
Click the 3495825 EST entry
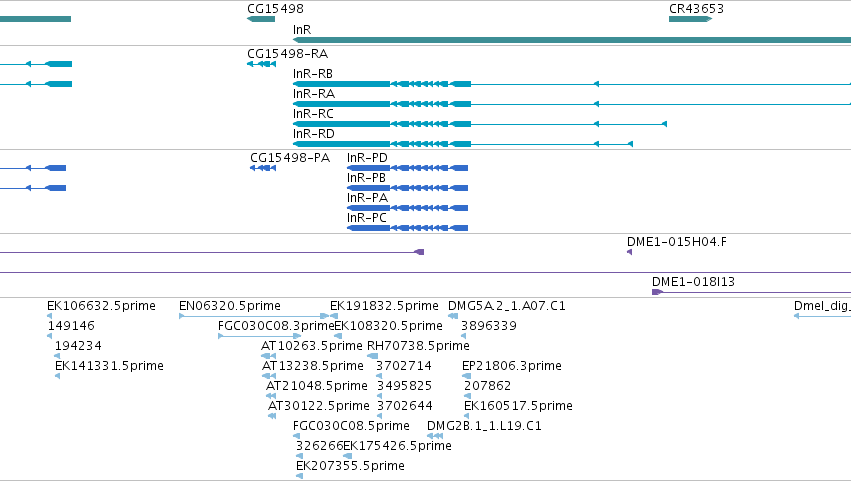pos(404,386)
